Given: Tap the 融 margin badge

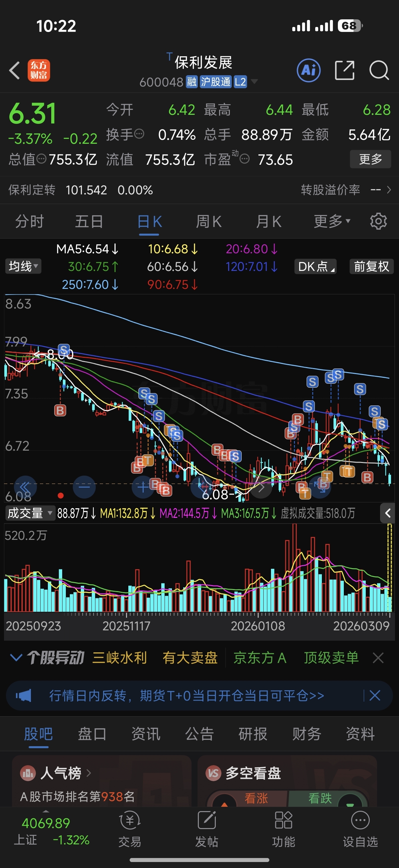Looking at the screenshot, I should tap(192, 82).
